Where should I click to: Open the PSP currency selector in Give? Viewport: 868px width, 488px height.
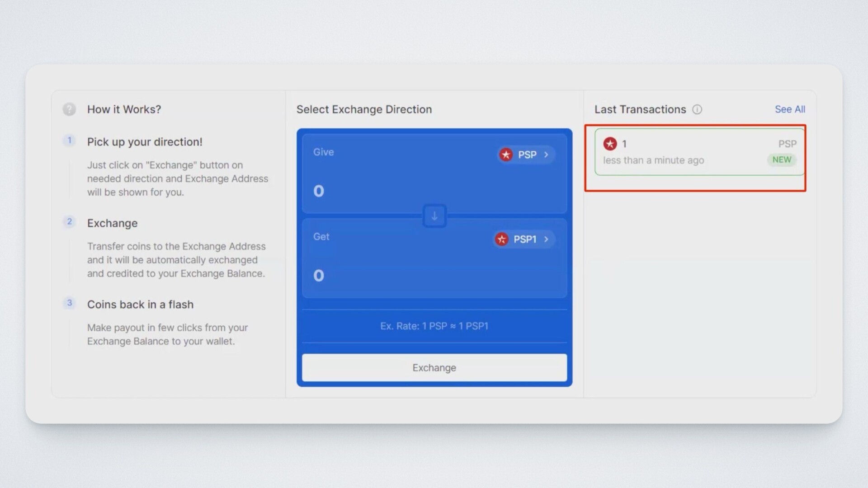[526, 155]
